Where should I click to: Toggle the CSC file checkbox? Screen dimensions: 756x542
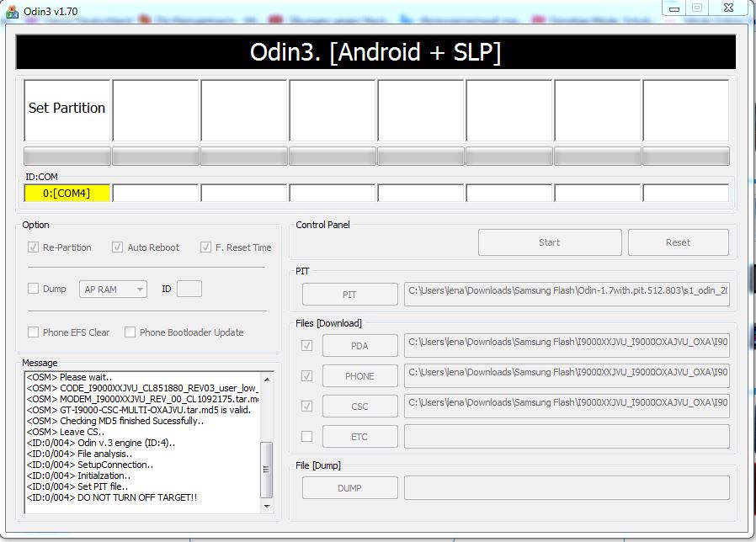(306, 406)
